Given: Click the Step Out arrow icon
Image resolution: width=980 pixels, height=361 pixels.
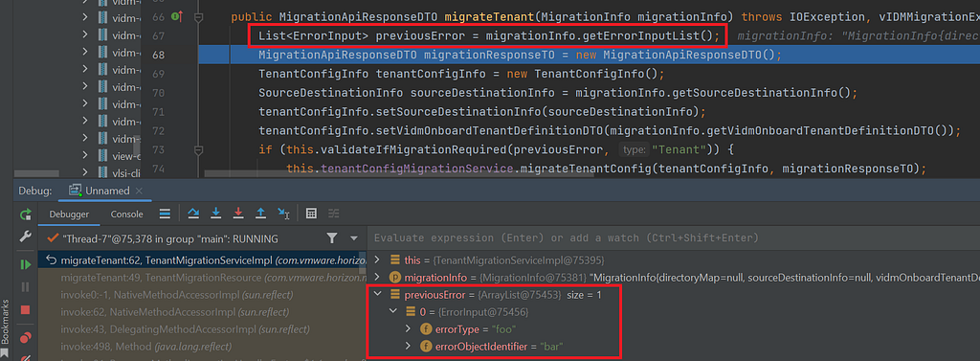Looking at the screenshot, I should (260, 214).
